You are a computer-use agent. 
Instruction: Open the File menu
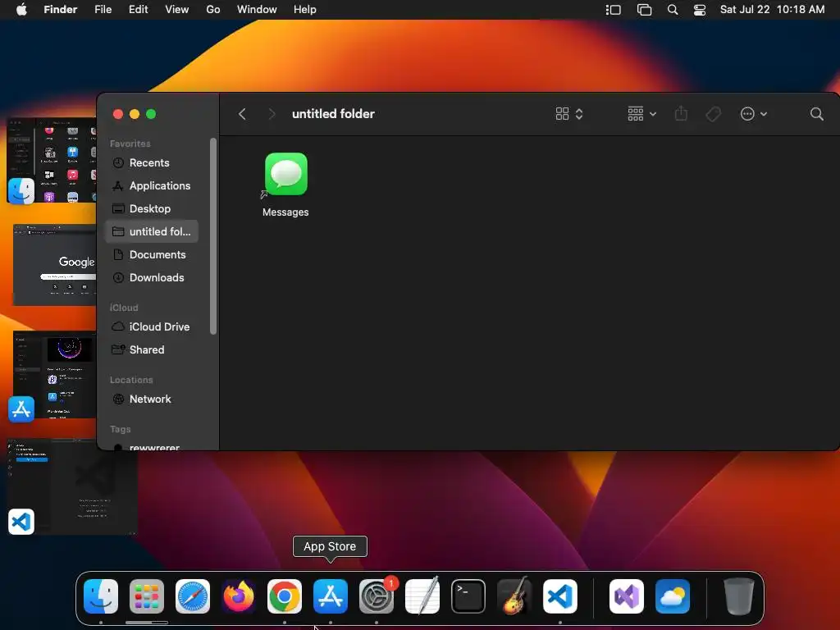(103, 9)
